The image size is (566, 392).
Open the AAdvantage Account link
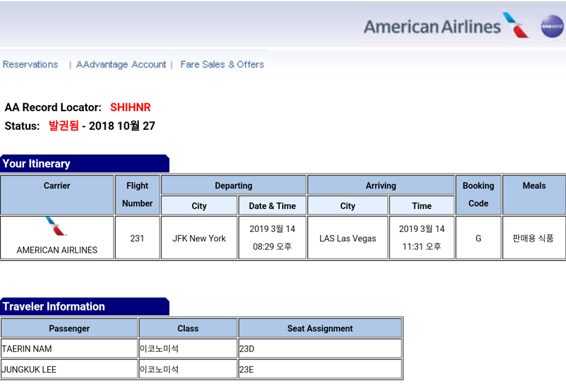[x=121, y=64]
